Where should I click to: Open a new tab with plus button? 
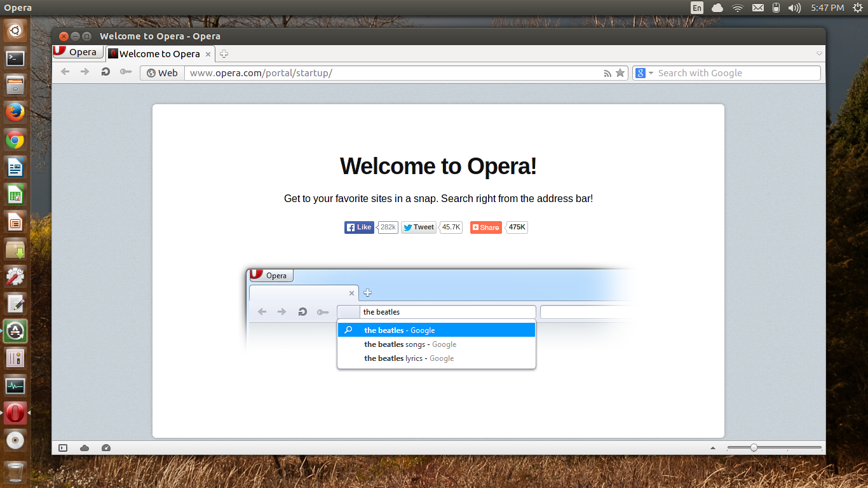[224, 54]
